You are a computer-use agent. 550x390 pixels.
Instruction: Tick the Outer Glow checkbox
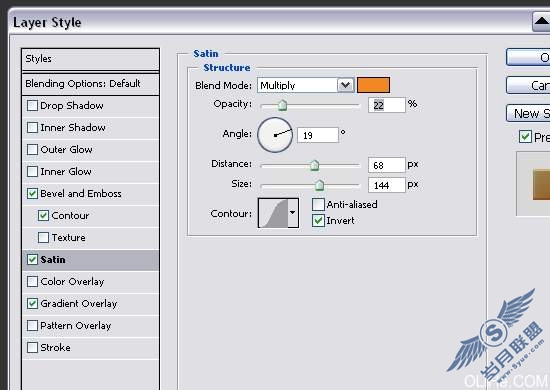point(32,150)
